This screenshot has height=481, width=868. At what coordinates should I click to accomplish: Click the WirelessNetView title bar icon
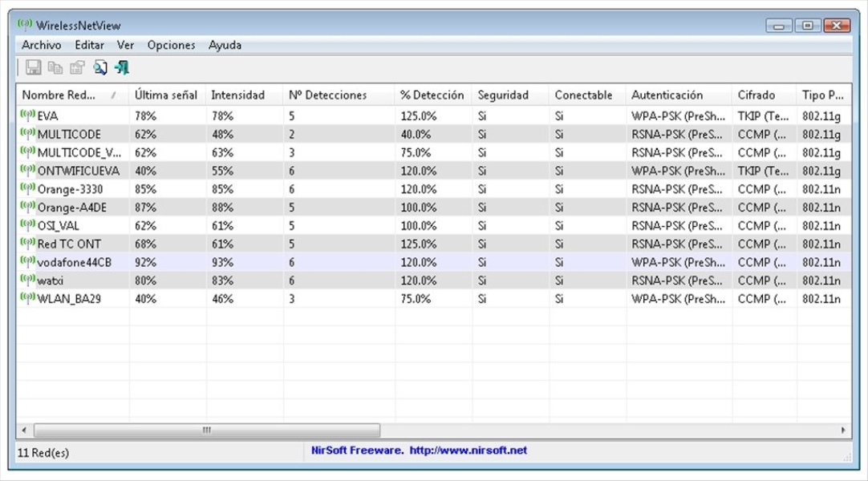pos(24,24)
